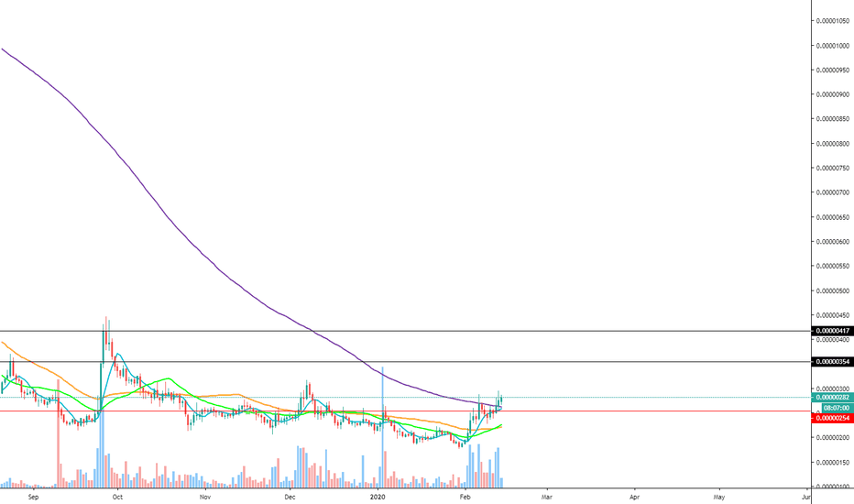Click the 0.00000950 price axis label

pyautogui.click(x=832, y=71)
